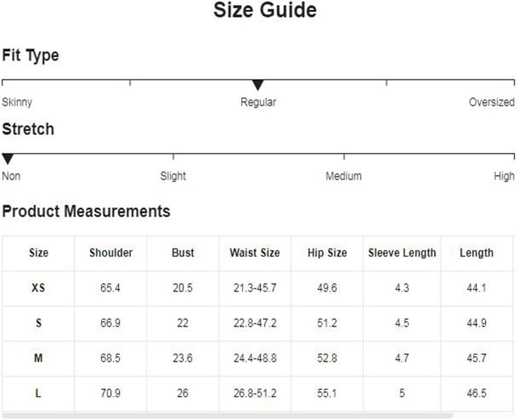Screen dimensions: 517x420
Task: Click the Skinny label on Fit Type scale
Action: [17, 102]
